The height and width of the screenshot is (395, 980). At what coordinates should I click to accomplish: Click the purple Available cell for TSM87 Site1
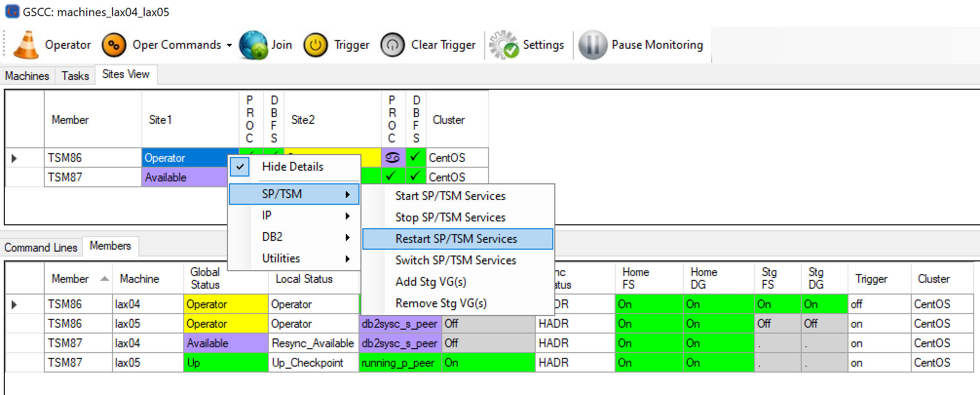pos(185,177)
